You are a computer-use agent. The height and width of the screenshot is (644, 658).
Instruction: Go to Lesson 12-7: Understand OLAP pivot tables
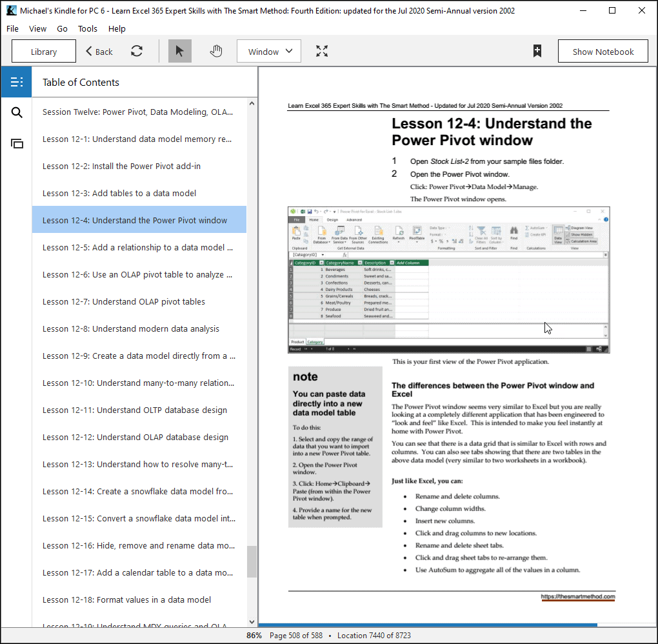[x=139, y=301]
